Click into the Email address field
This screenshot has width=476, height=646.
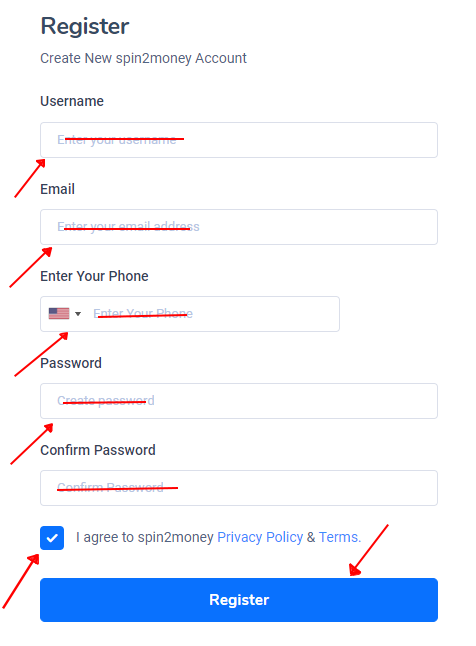[239, 227]
